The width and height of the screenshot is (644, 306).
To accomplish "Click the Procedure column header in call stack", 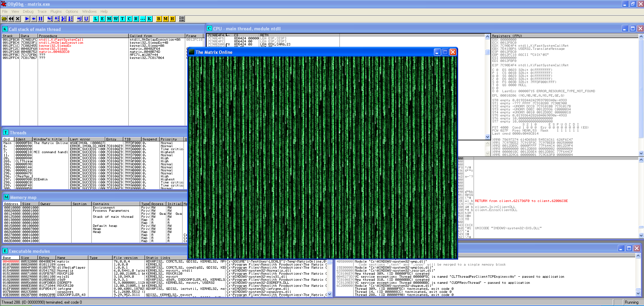I will tap(83, 36).
